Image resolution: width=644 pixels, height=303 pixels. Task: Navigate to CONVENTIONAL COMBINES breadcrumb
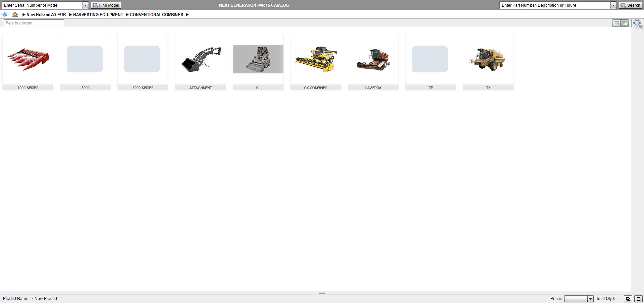tap(156, 15)
